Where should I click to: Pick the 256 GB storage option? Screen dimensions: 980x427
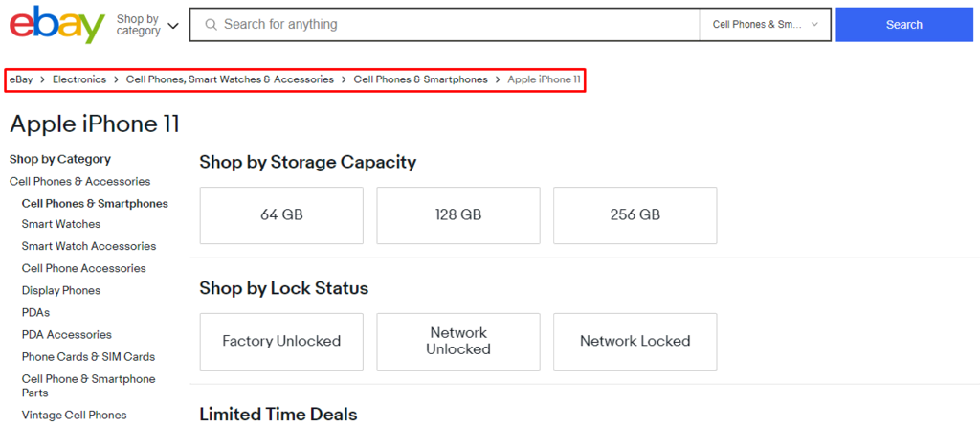click(635, 215)
